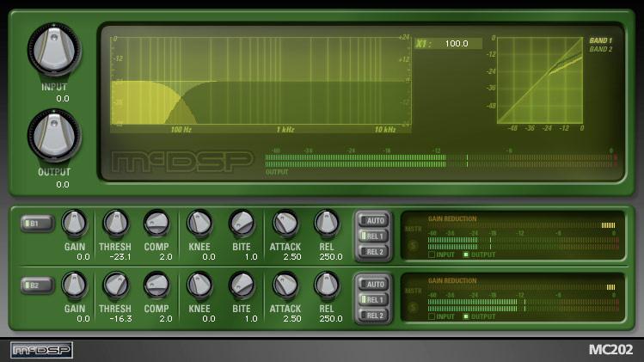This screenshot has width=644, height=362.
Task: Enable AUTO release for Band 1
Action: [x=373, y=221]
